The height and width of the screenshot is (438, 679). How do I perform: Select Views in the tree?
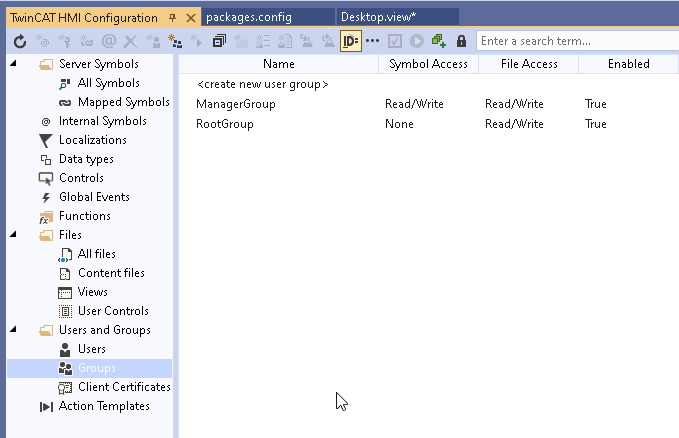(x=93, y=292)
